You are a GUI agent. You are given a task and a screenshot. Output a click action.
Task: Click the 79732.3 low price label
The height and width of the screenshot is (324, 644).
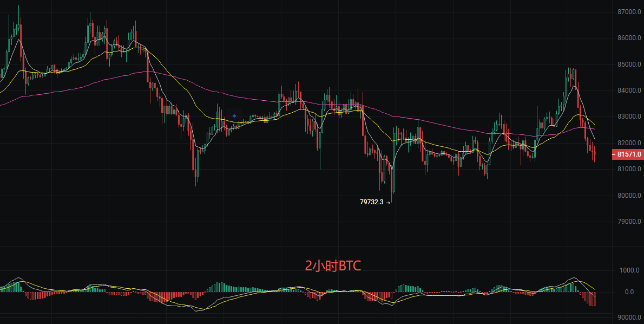tap(371, 202)
